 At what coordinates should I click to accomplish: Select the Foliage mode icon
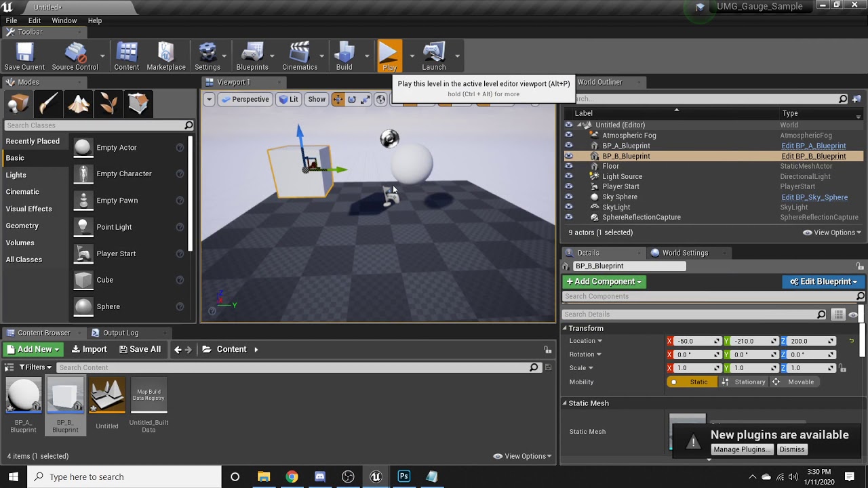[x=108, y=104]
